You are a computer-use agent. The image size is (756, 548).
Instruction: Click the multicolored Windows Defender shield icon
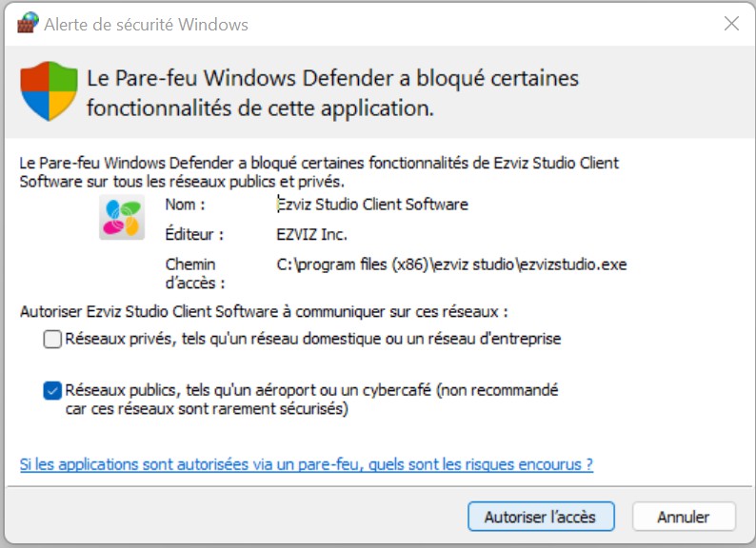(49, 90)
